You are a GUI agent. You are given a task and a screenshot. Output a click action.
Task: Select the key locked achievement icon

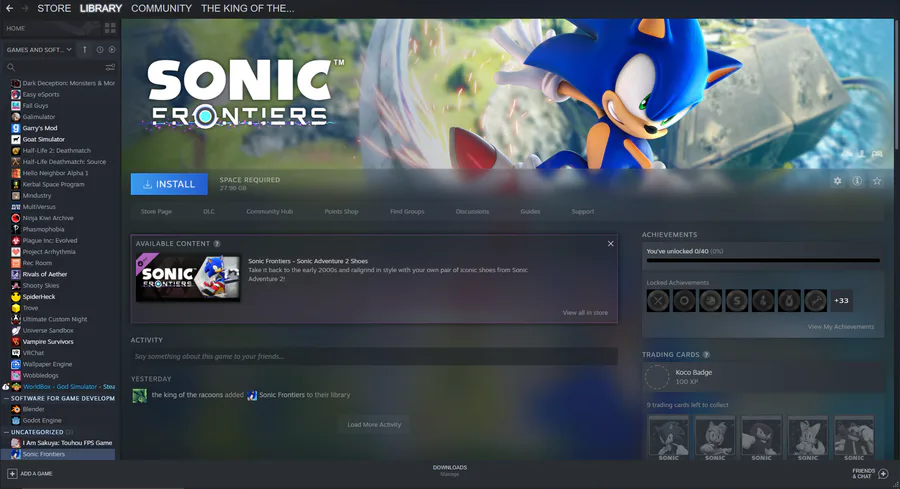pos(815,301)
